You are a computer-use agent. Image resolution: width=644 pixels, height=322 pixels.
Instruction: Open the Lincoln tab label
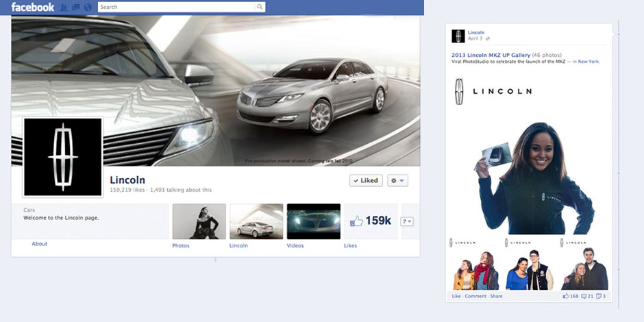pyautogui.click(x=238, y=245)
